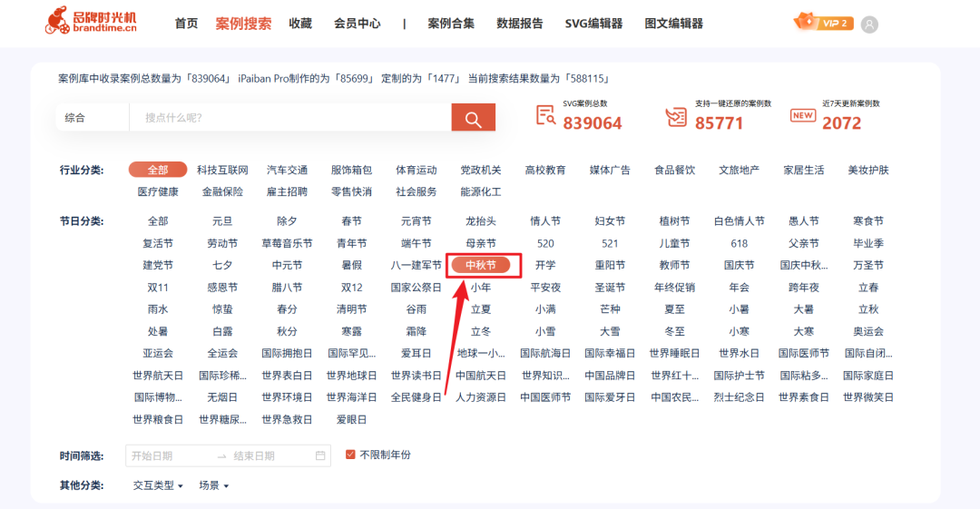
Task: Select the 世界急救日 filter
Action: point(287,419)
